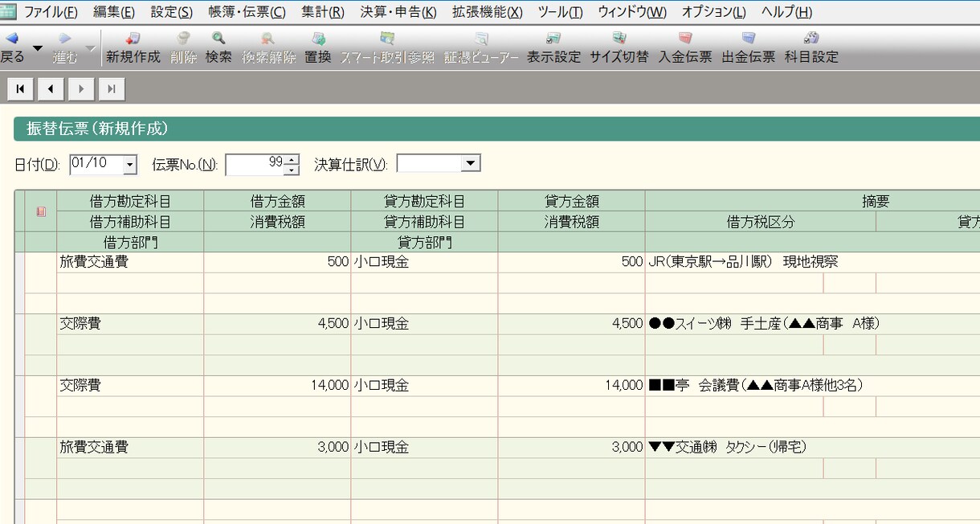
Task: Open the ウィンドウ(W) menu
Action: point(632,12)
